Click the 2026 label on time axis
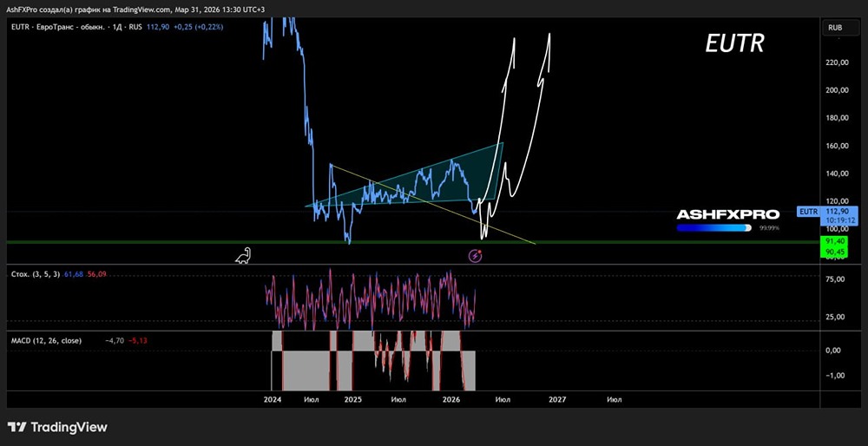The height and width of the screenshot is (446, 868). (451, 399)
